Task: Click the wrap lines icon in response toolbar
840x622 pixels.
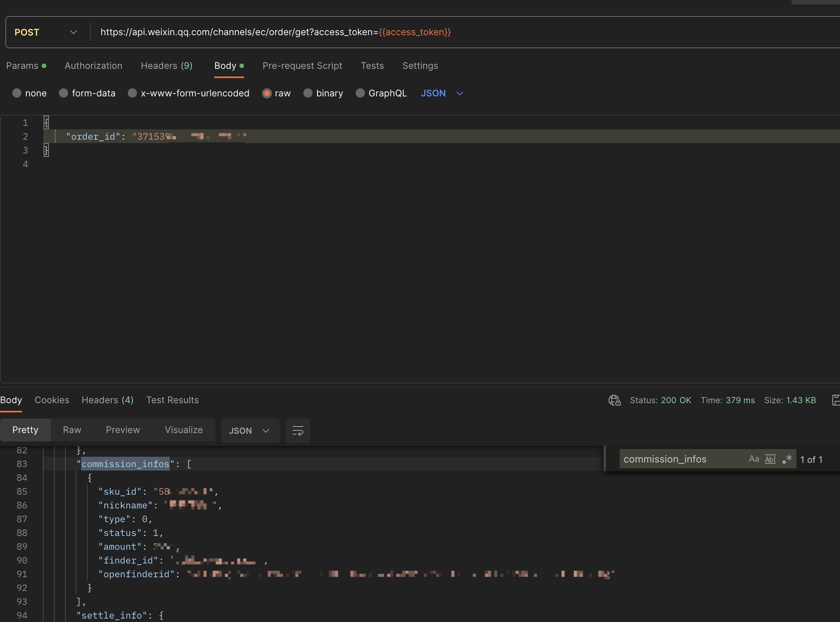Action: click(298, 431)
